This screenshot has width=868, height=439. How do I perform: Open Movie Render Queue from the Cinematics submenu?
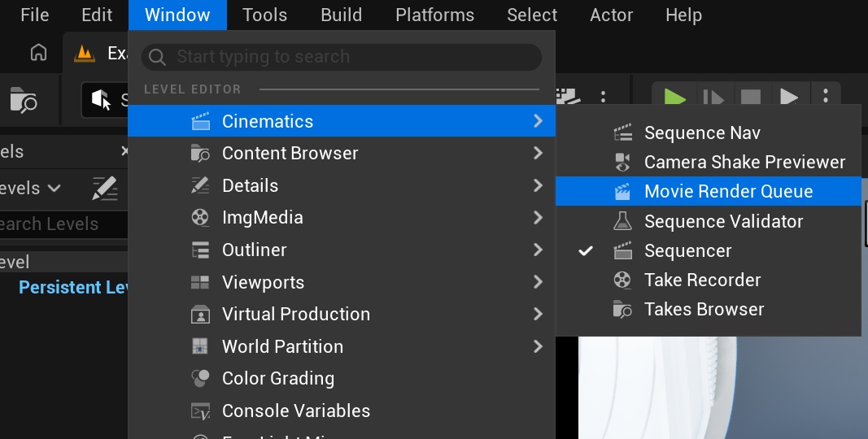pos(727,192)
